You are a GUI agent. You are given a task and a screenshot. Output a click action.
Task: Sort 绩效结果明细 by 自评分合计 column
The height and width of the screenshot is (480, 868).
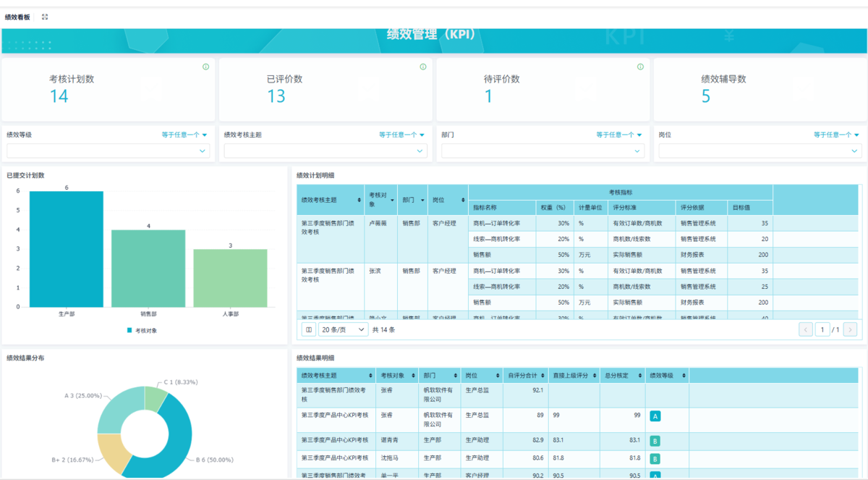point(543,376)
